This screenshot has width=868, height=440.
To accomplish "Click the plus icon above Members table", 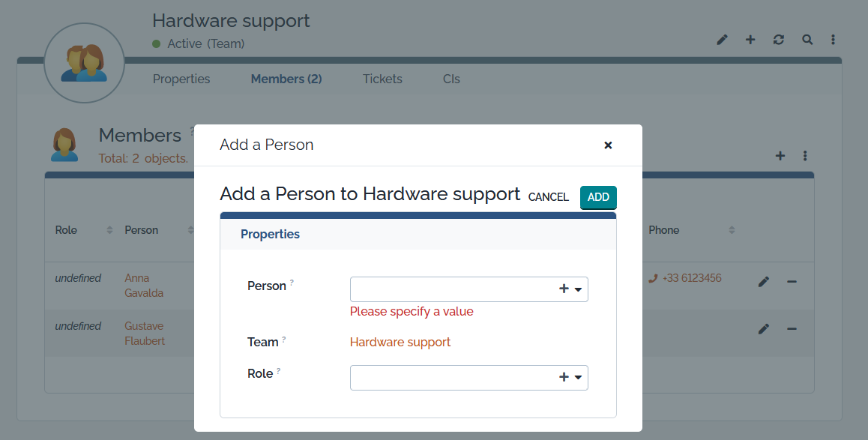I will click(x=780, y=156).
